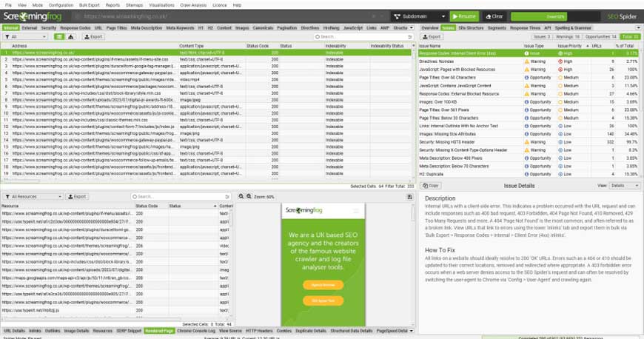Click the Total count filter
This screenshot has width=644, height=339.
point(630,36)
